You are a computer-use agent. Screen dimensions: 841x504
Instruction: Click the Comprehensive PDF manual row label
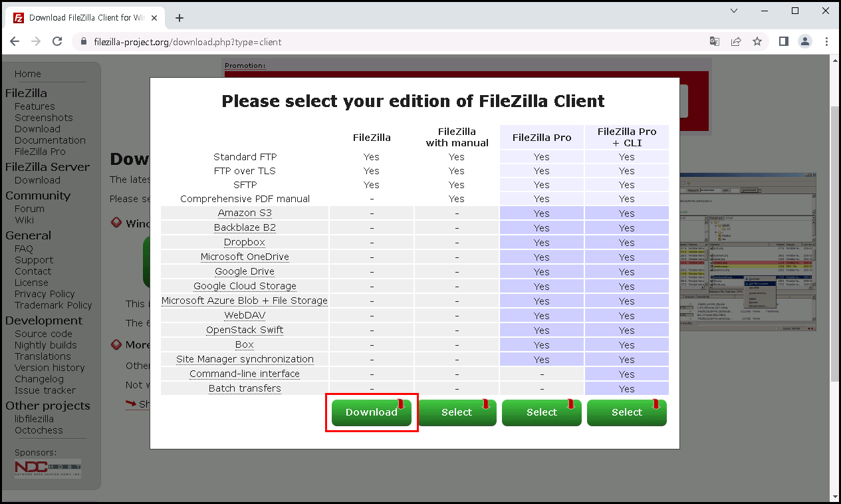click(x=245, y=199)
